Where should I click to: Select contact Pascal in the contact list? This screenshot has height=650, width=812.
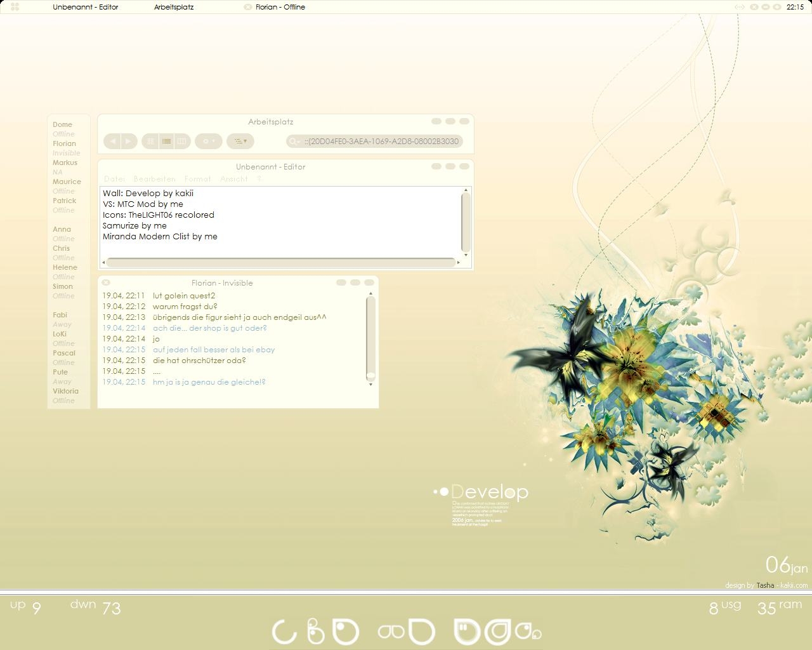click(x=63, y=353)
